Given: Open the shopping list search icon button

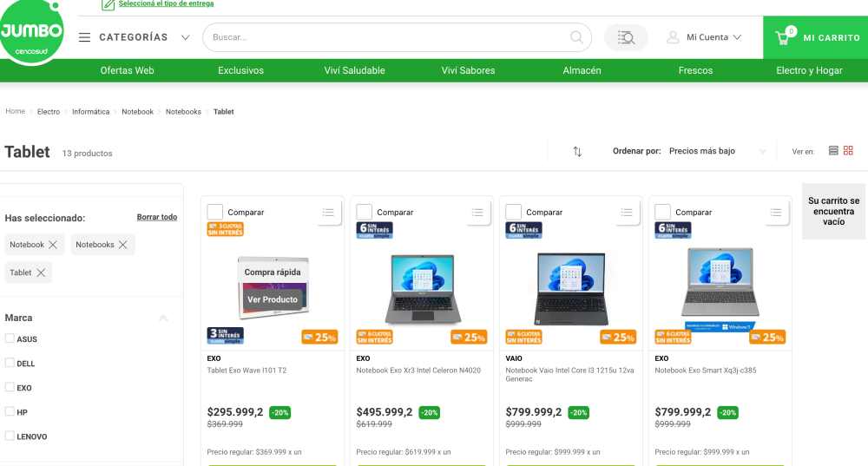Looking at the screenshot, I should pos(626,37).
